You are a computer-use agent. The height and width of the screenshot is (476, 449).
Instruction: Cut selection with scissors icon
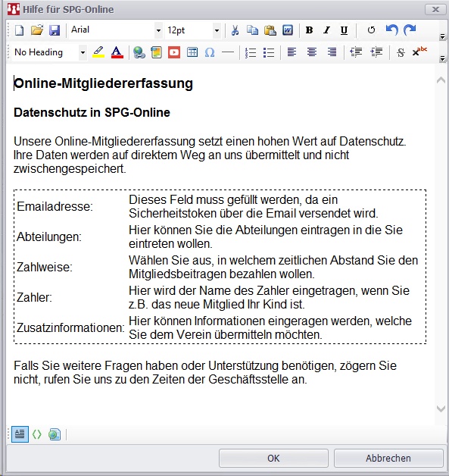(x=235, y=30)
